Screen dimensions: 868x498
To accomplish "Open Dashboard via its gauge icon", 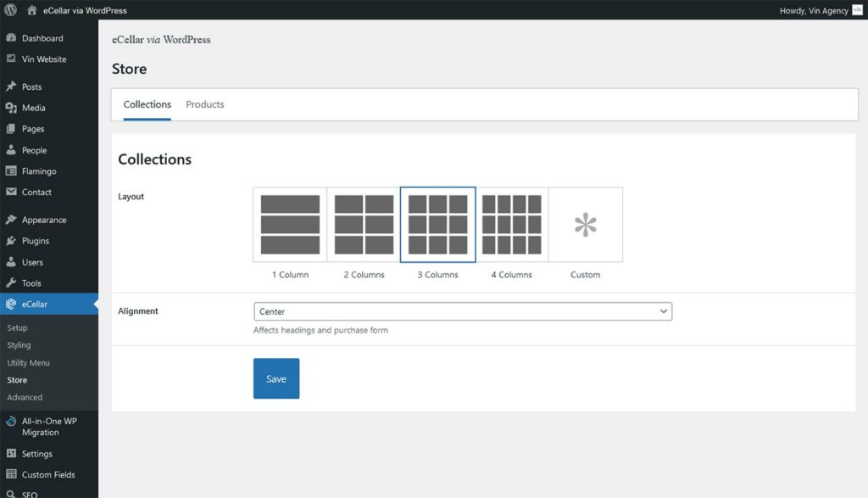I will [x=11, y=38].
